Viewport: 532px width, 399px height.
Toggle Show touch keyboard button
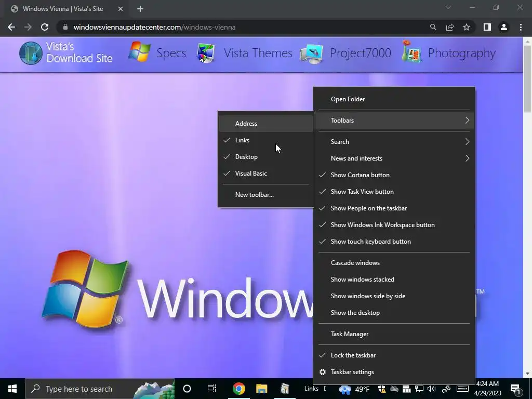(x=394, y=242)
